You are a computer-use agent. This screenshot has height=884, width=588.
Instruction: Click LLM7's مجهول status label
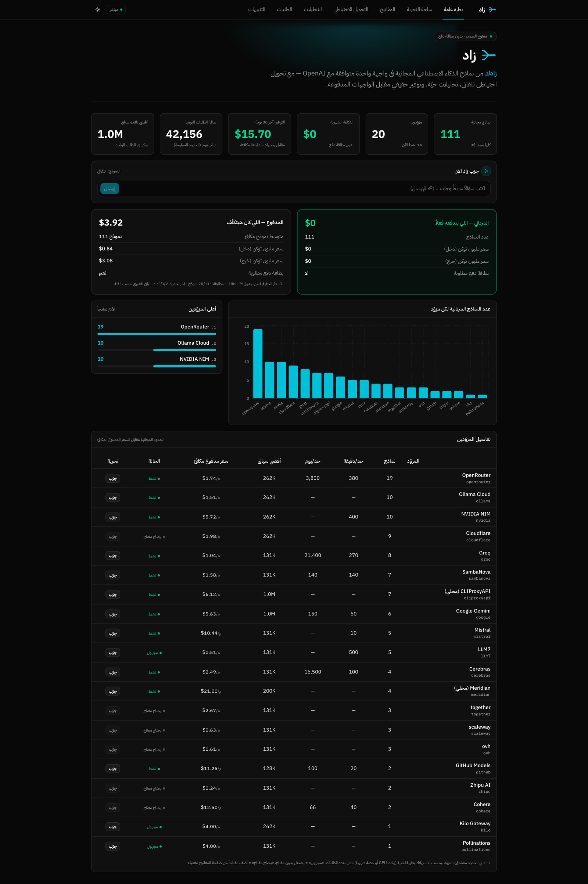click(x=154, y=653)
